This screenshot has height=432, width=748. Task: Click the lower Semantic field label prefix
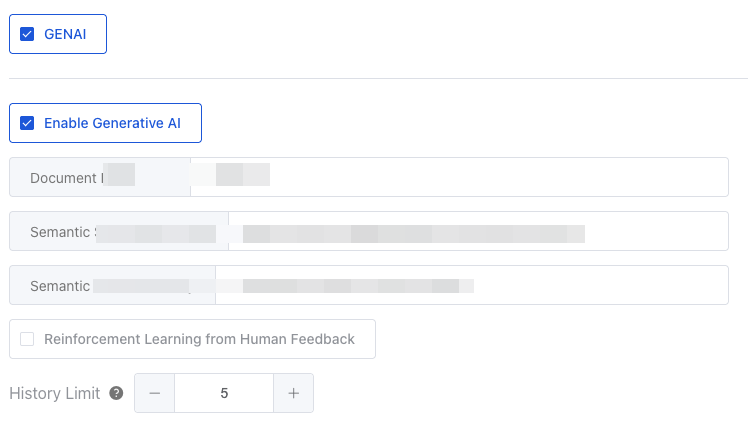click(x=60, y=286)
